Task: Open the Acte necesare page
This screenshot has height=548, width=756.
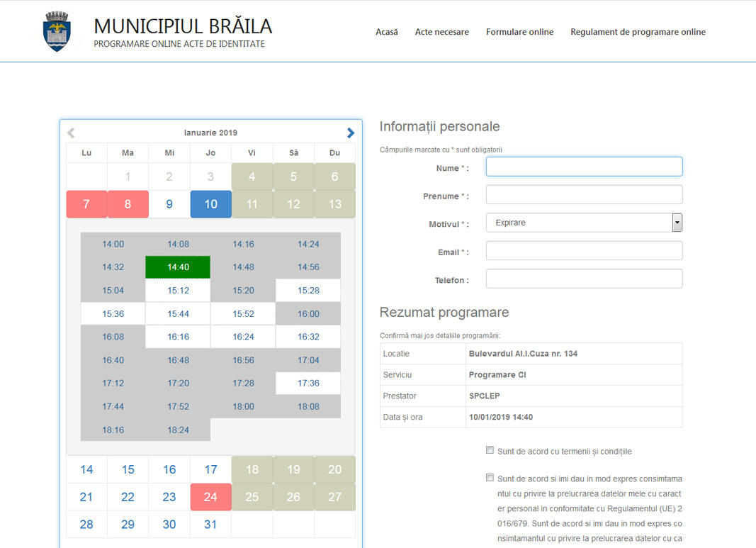Action: (441, 32)
